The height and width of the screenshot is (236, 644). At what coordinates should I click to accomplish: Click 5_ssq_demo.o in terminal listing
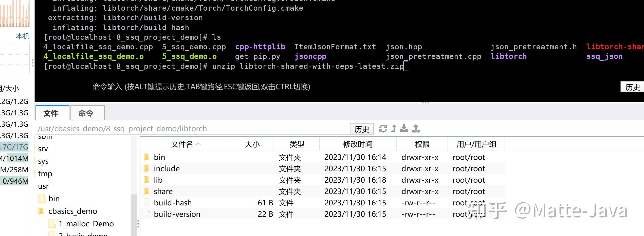click(x=189, y=56)
